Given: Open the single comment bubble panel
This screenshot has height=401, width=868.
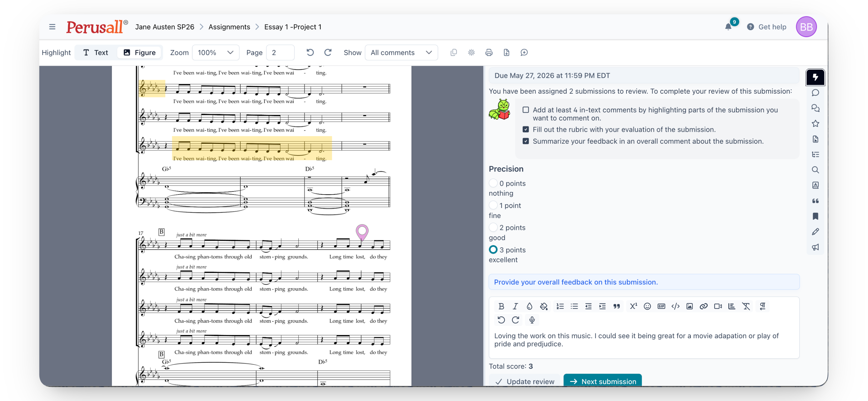Looking at the screenshot, I should click(x=815, y=92).
